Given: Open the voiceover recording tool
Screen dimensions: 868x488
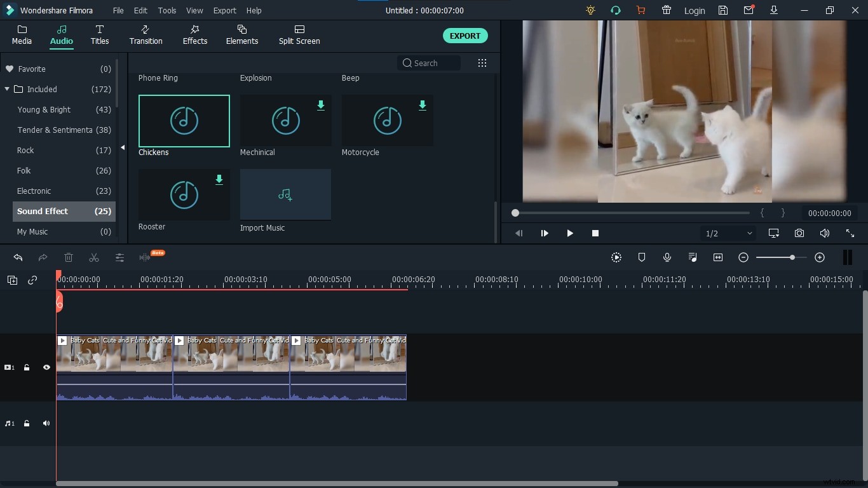Looking at the screenshot, I should click(x=667, y=257).
